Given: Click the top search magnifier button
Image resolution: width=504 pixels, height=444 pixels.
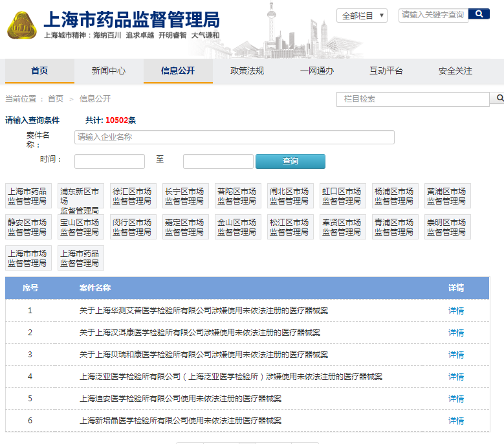Looking at the screenshot, I should click(x=479, y=14).
